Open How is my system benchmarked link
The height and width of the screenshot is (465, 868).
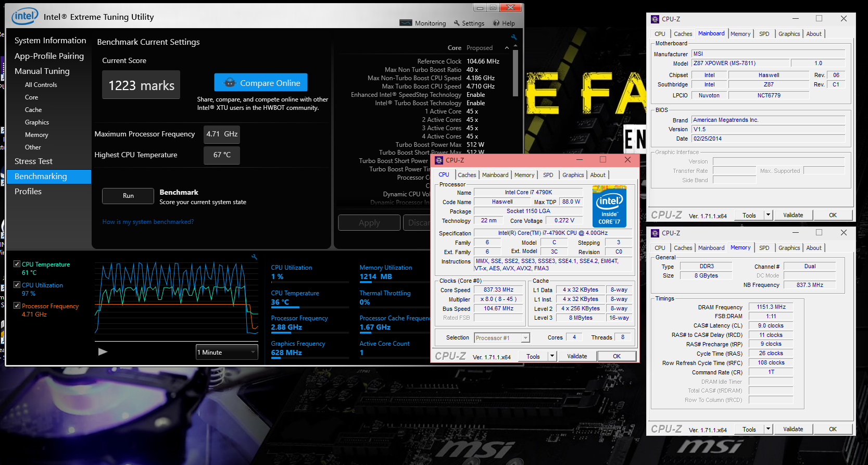pos(148,222)
